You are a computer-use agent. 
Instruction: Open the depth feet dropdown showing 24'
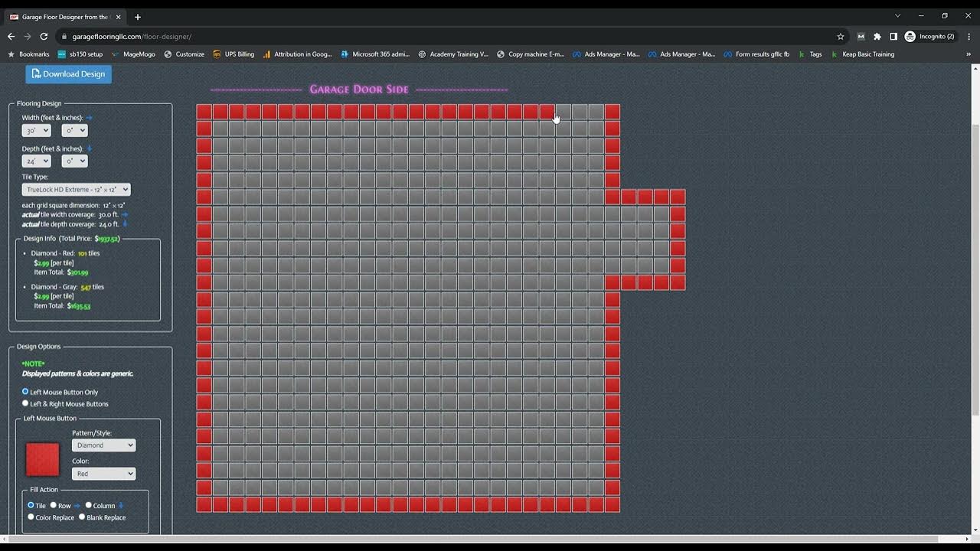pos(36,161)
